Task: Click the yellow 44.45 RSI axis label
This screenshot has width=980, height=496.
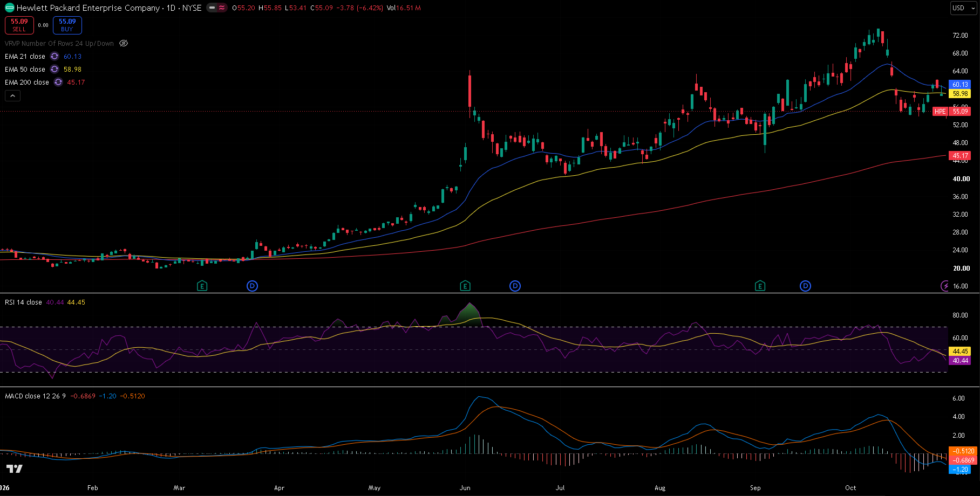Action: coord(960,351)
